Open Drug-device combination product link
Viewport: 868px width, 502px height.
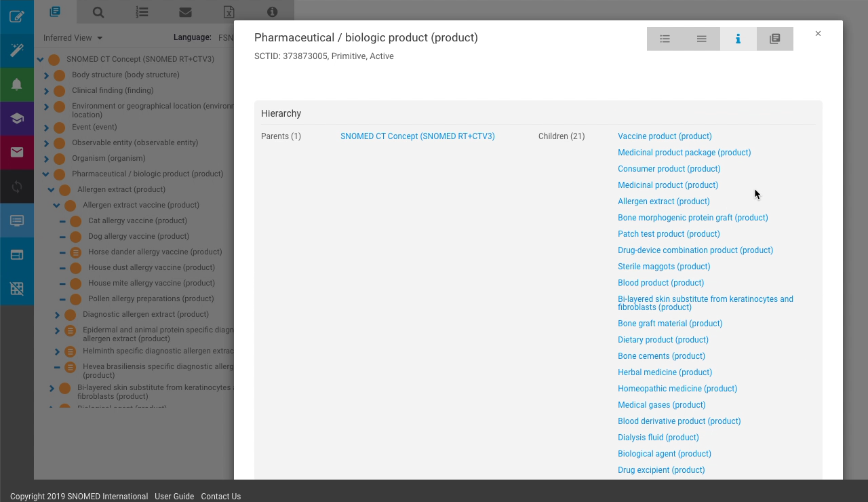(x=695, y=250)
